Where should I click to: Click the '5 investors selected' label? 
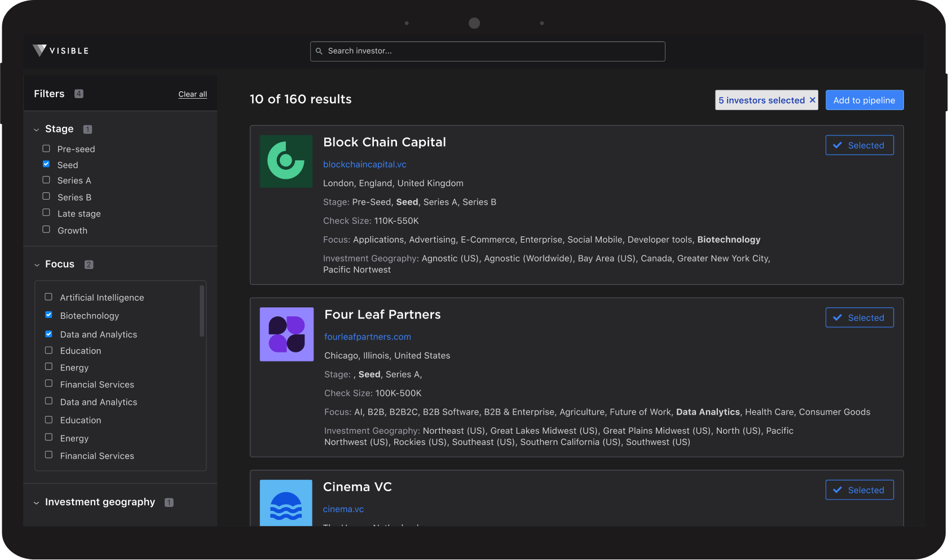tap(761, 100)
